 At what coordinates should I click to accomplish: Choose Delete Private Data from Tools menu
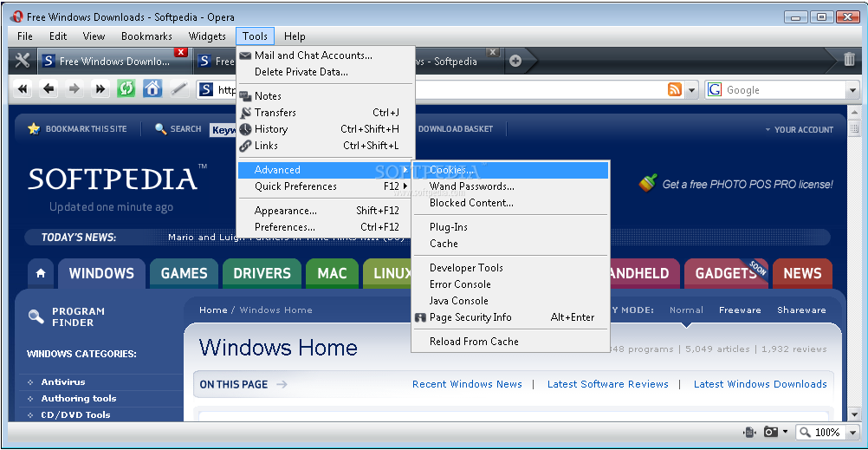pos(325,72)
